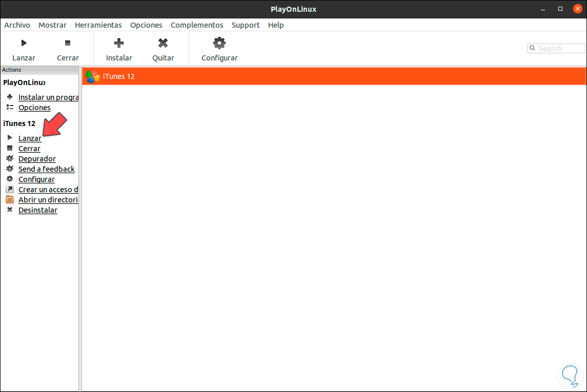Click Send a feedback link
Viewport: 587px width, 392px height.
47,169
